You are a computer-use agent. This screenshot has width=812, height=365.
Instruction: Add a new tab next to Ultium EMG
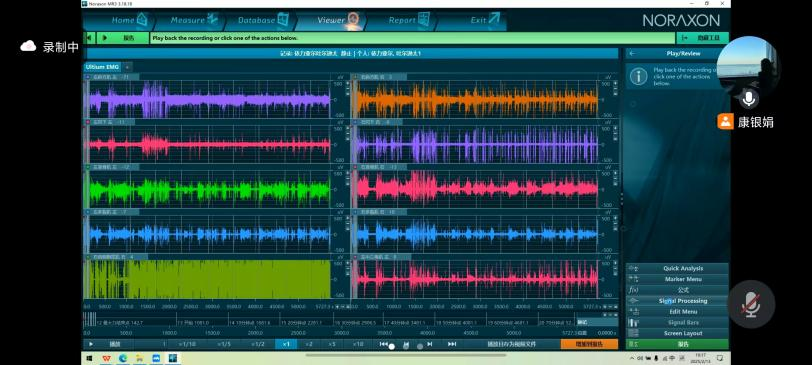[127, 67]
